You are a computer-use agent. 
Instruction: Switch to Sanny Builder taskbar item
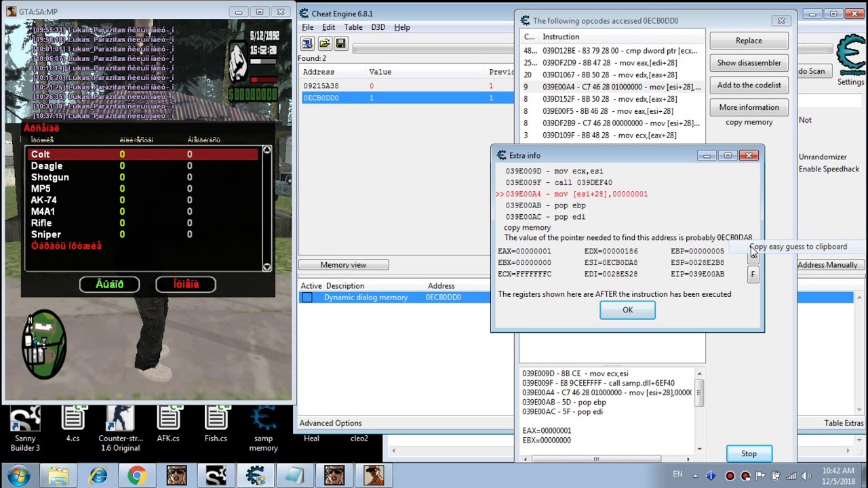(x=216, y=476)
